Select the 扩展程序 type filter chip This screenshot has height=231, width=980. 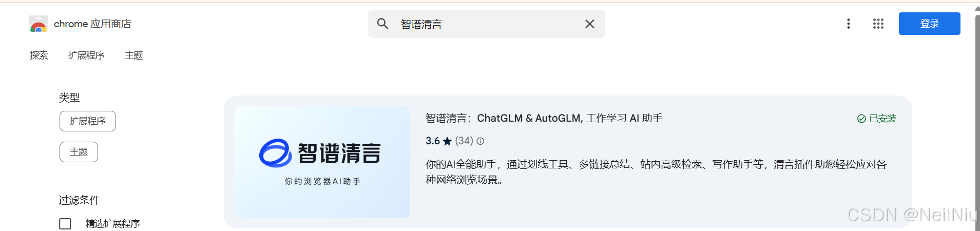88,121
